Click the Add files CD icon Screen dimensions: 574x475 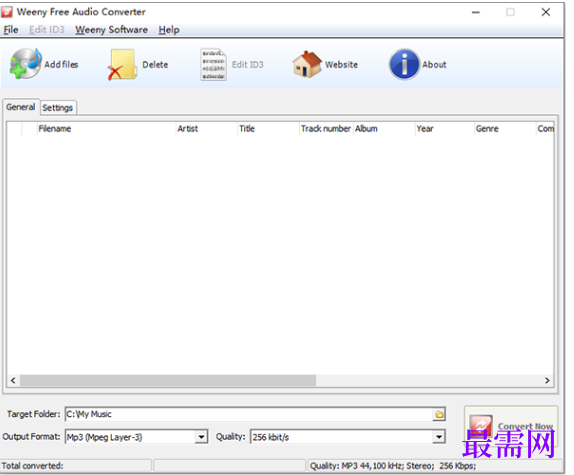(25, 64)
